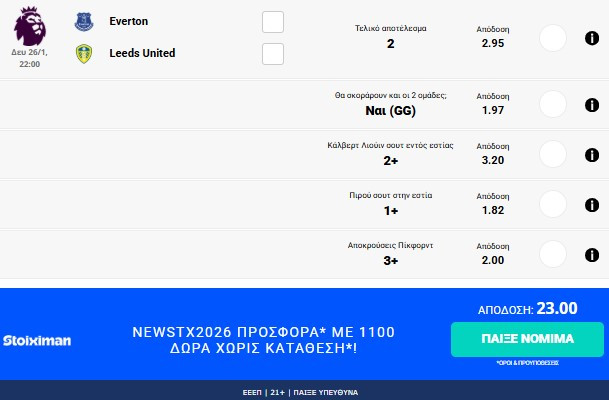Viewport: 609px width, 400px height.
Task: Click the Leeds United club crest
Action: coord(83,53)
